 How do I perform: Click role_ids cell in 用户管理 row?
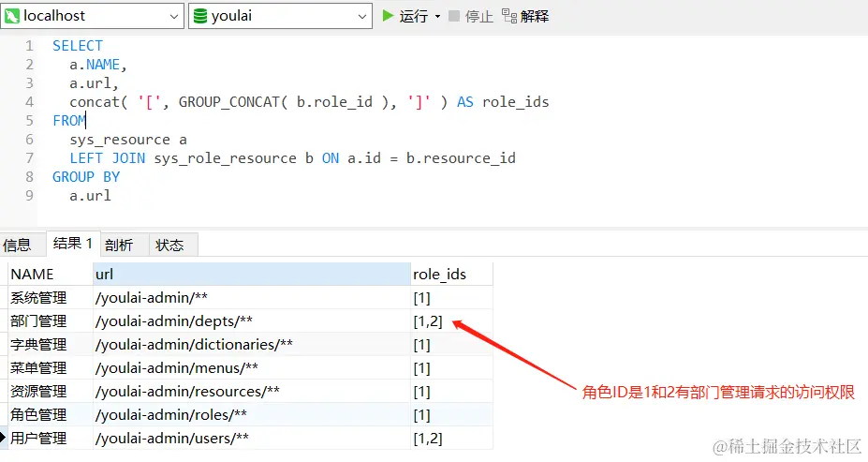pyautogui.click(x=451, y=439)
